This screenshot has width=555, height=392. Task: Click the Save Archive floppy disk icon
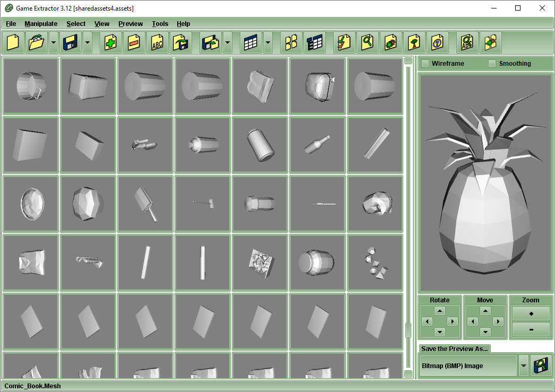[x=71, y=42]
